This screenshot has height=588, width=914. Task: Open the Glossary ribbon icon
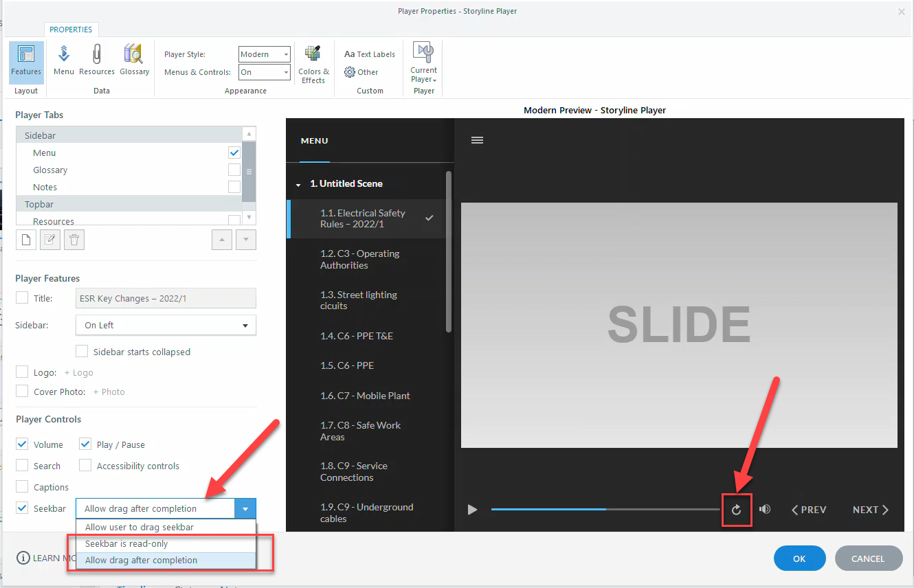[x=134, y=60]
